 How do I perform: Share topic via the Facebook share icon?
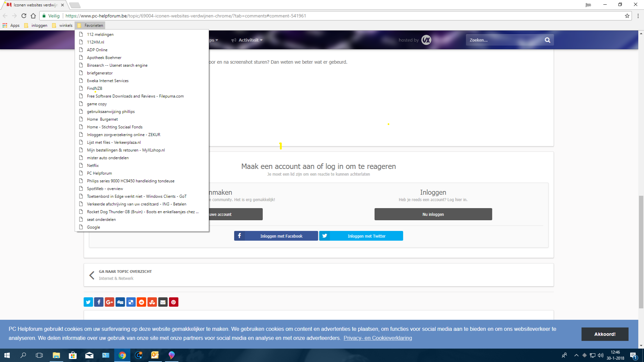point(99,302)
